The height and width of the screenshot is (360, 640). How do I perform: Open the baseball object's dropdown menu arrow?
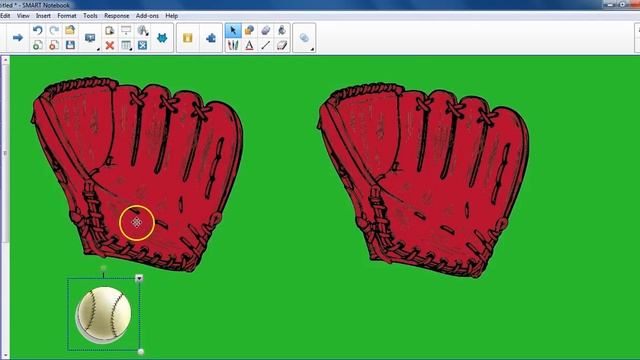pos(139,278)
